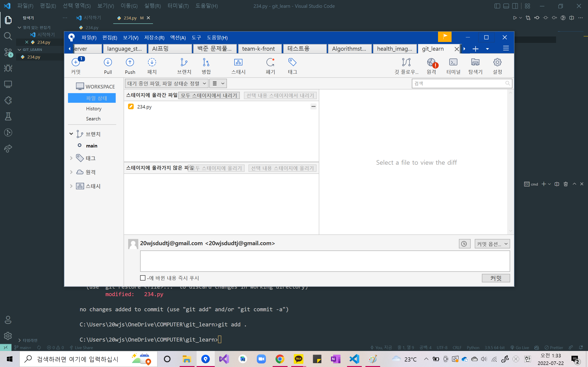Click the Push toolbar icon

130,63
